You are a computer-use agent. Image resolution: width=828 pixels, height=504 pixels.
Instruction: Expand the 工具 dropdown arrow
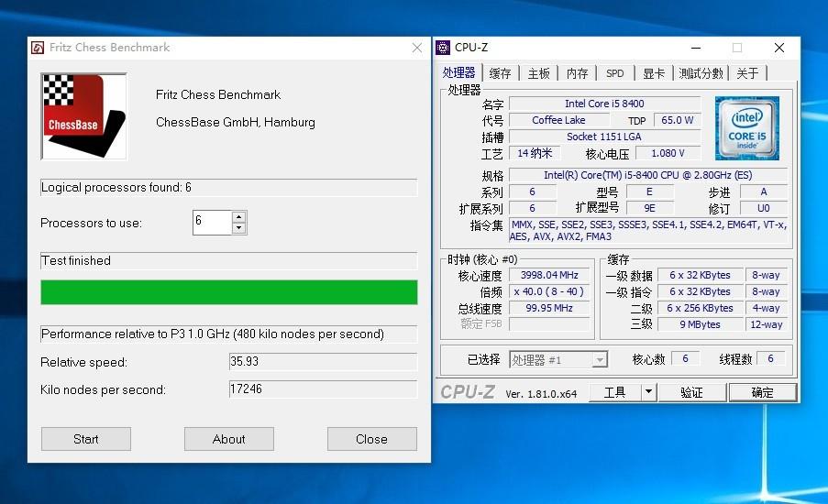(649, 392)
